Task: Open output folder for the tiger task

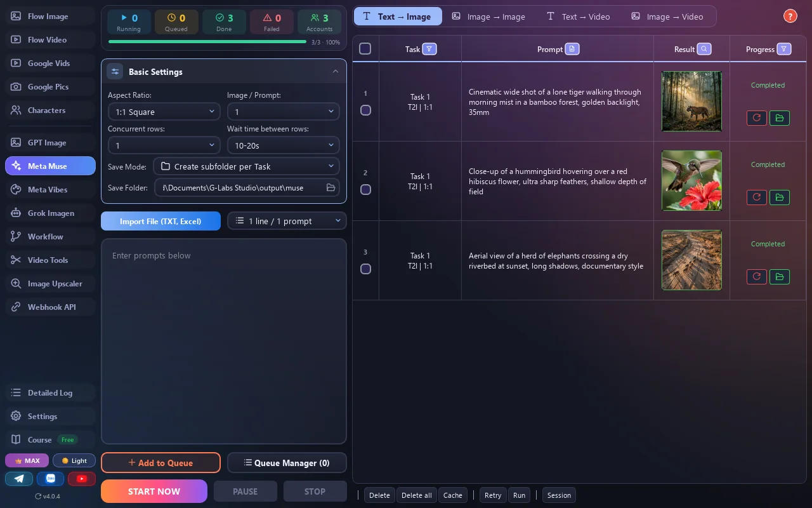Action: [780, 117]
